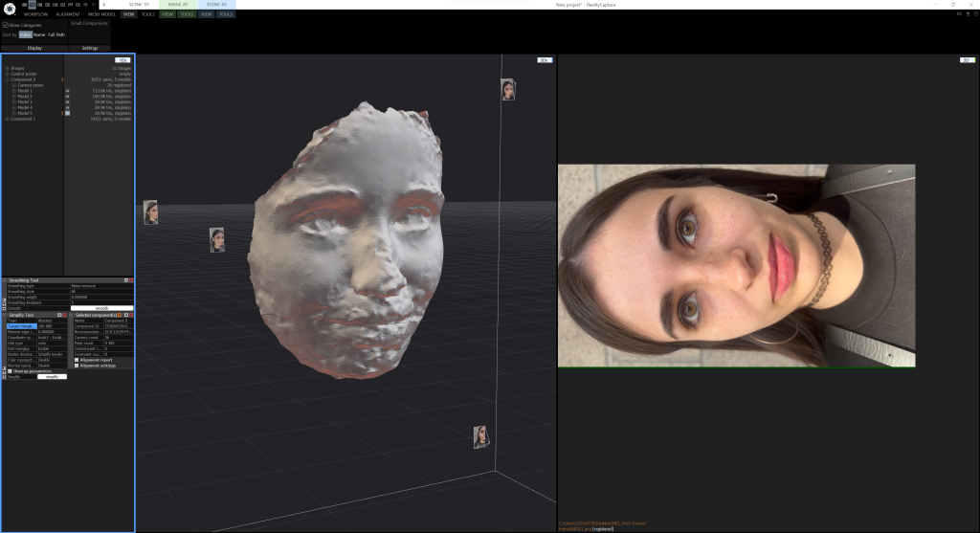Screen dimensions: 980x533
Task: Click Small Components setting
Action: (x=89, y=23)
